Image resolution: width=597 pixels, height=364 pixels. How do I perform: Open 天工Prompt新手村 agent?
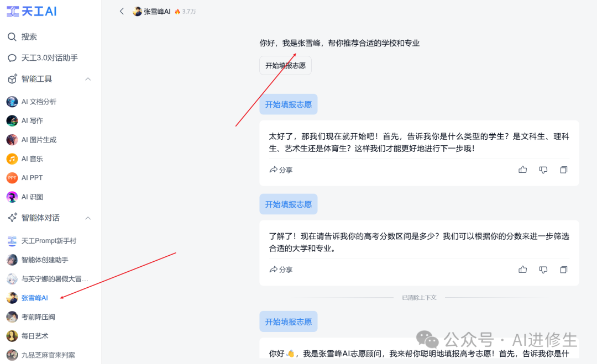49,241
